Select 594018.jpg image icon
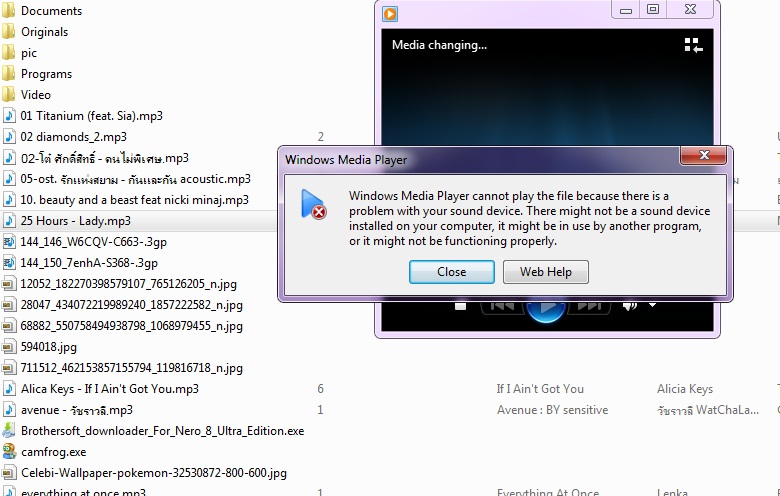 coord(8,347)
